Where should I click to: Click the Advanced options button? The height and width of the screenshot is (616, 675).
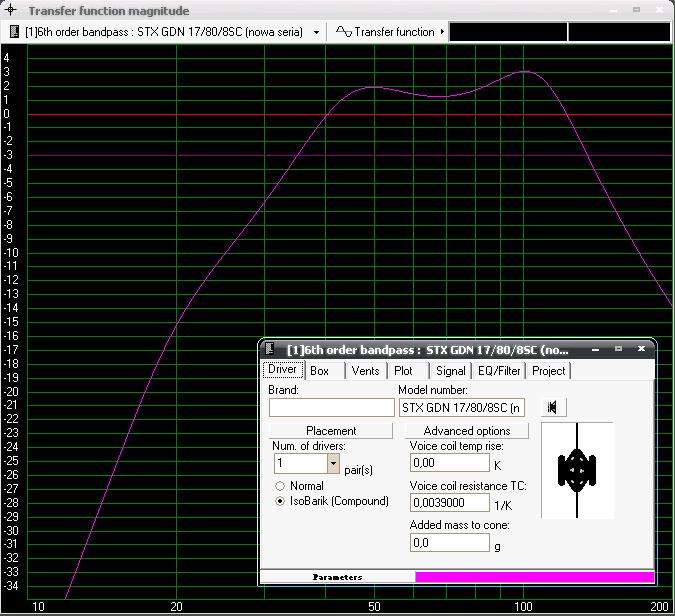(x=466, y=431)
